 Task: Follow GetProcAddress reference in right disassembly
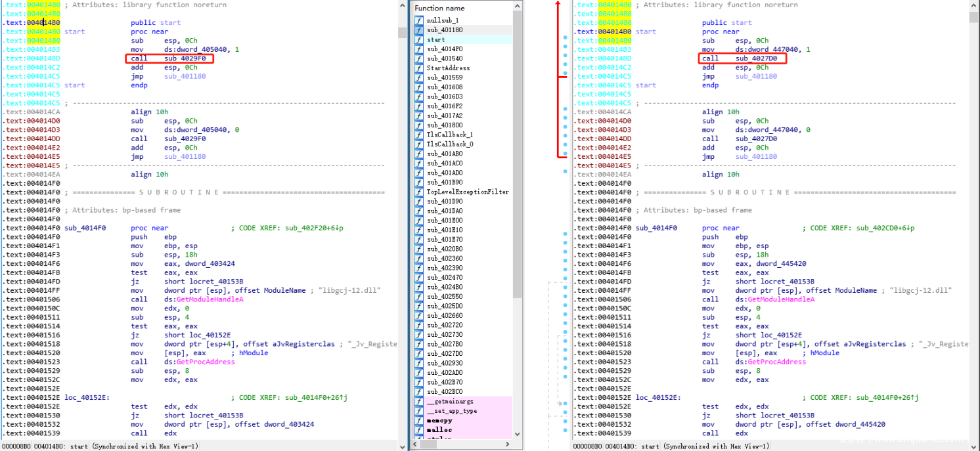click(x=776, y=362)
